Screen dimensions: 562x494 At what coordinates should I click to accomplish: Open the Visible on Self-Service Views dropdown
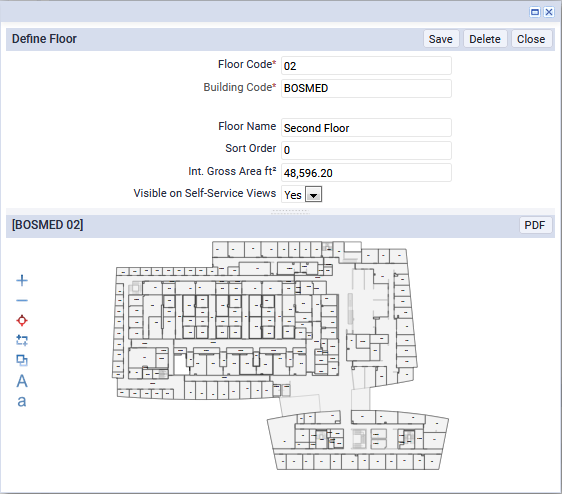click(314, 195)
